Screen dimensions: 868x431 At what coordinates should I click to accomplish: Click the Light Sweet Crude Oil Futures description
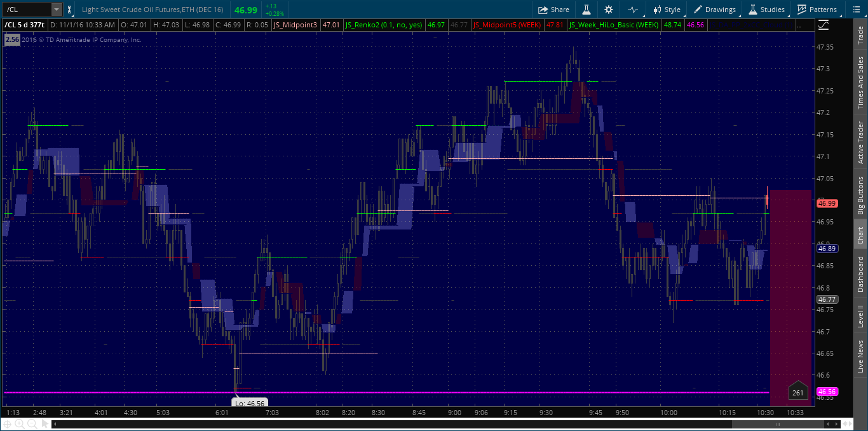pos(153,10)
